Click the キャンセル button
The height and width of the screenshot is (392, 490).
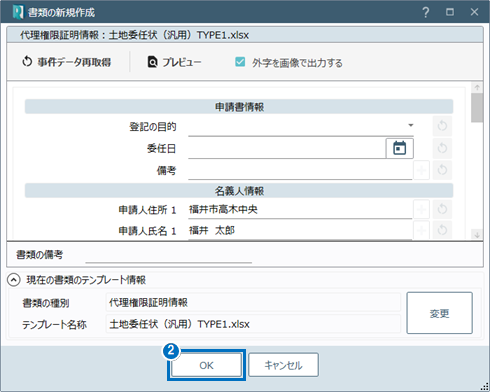pos(283,365)
